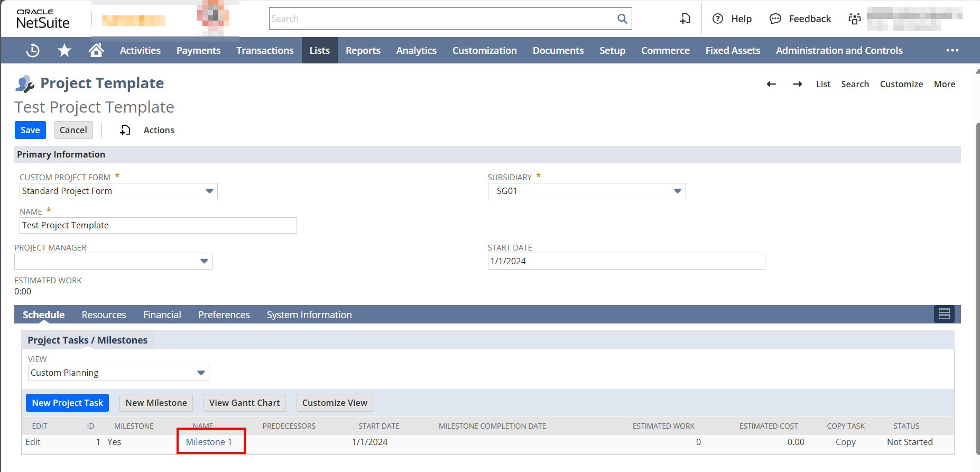The height and width of the screenshot is (472, 980).
Task: Open the Recent Records clock icon
Action: [33, 51]
